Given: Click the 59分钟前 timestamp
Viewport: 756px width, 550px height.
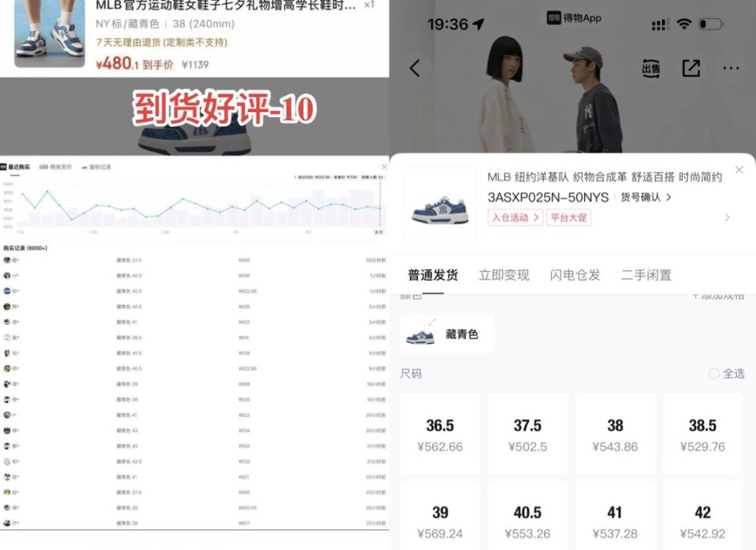Looking at the screenshot, I should pos(376,260).
